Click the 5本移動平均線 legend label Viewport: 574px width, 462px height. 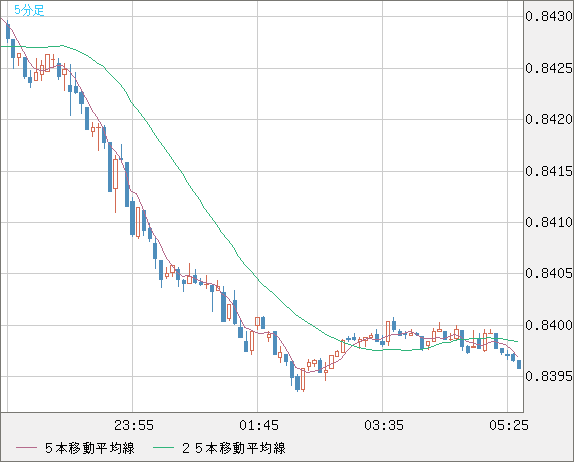click(90, 448)
